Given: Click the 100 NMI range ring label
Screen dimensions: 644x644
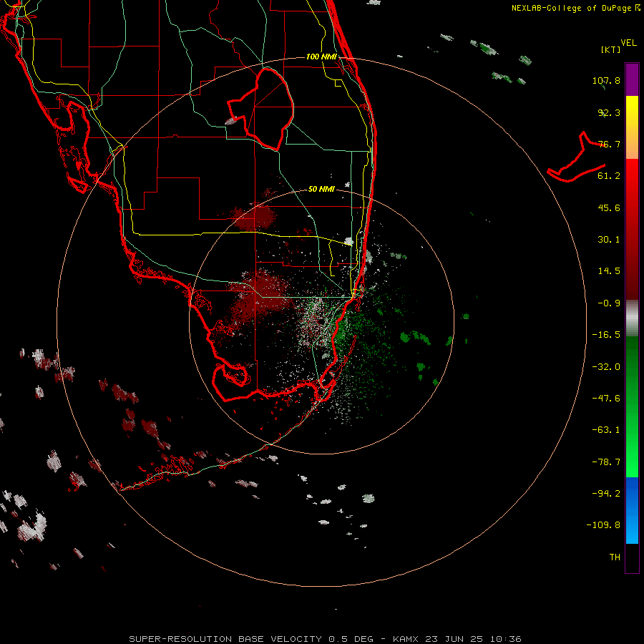Looking at the screenshot, I should (321, 57).
